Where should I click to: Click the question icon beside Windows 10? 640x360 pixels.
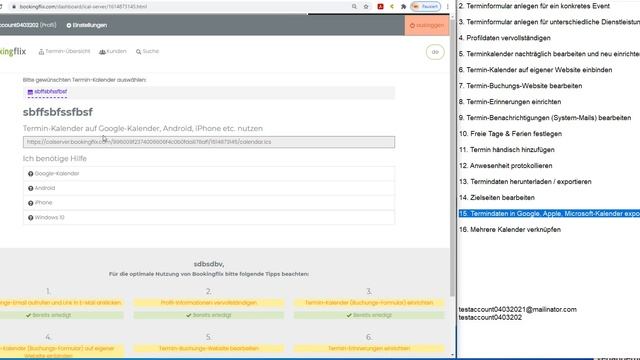[x=31, y=218]
